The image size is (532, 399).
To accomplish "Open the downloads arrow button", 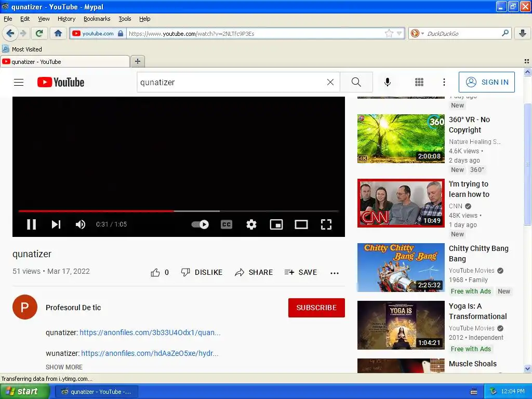I will [523, 33].
